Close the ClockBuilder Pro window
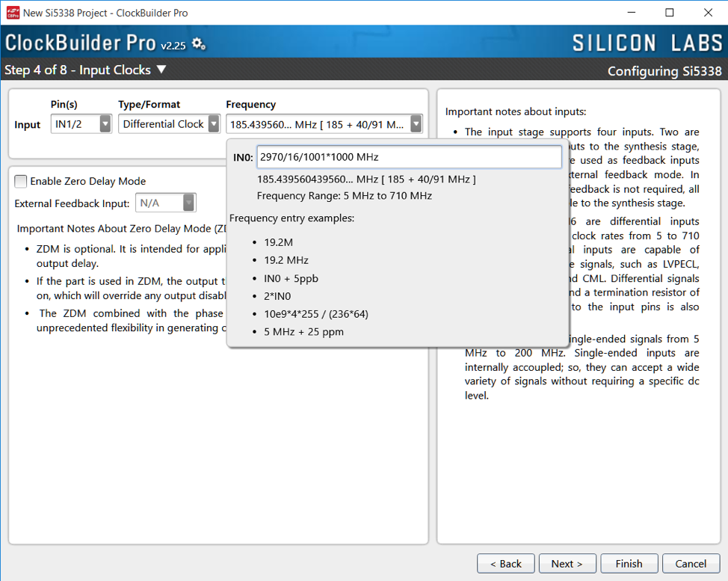The image size is (728, 581). click(x=708, y=13)
